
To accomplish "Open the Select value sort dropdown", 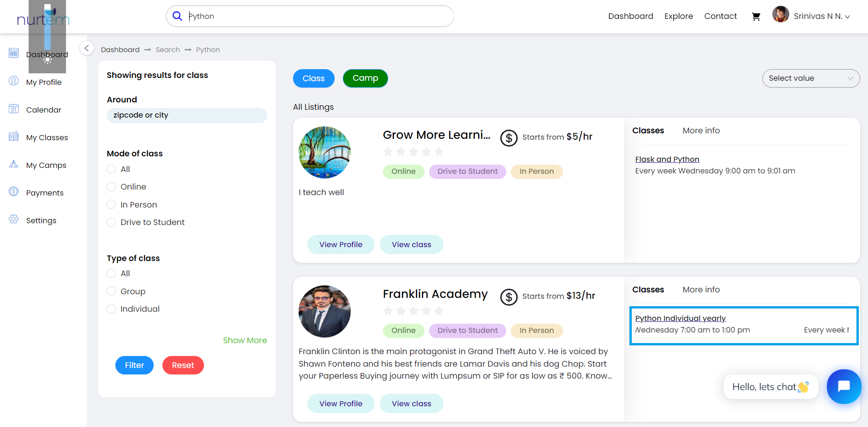I will [810, 78].
